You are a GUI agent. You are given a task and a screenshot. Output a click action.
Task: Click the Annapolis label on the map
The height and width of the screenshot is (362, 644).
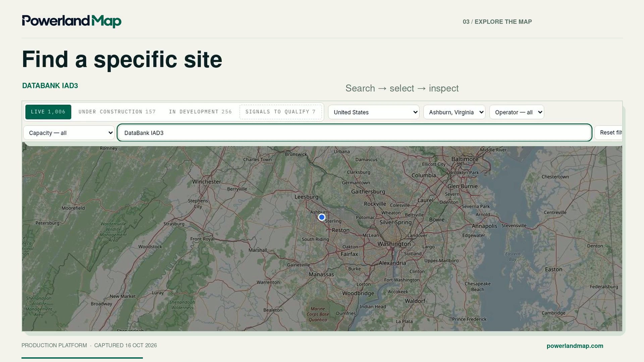pyautogui.click(x=484, y=226)
